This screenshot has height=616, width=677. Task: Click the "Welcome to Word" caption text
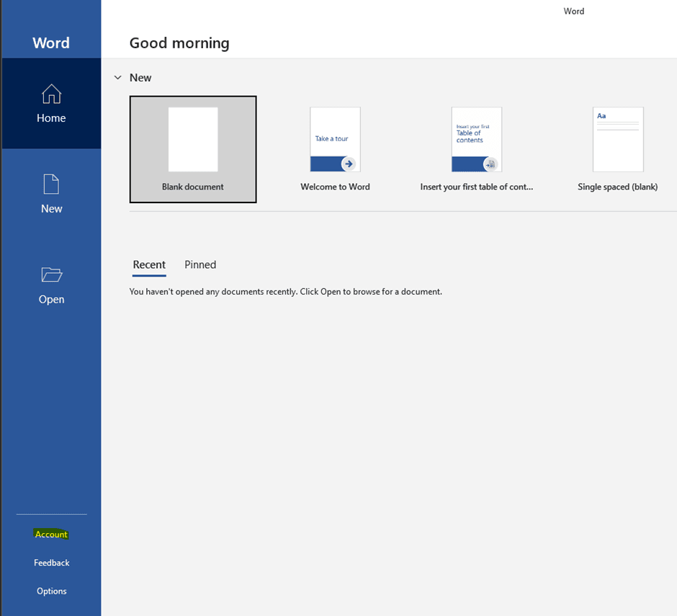335,187
